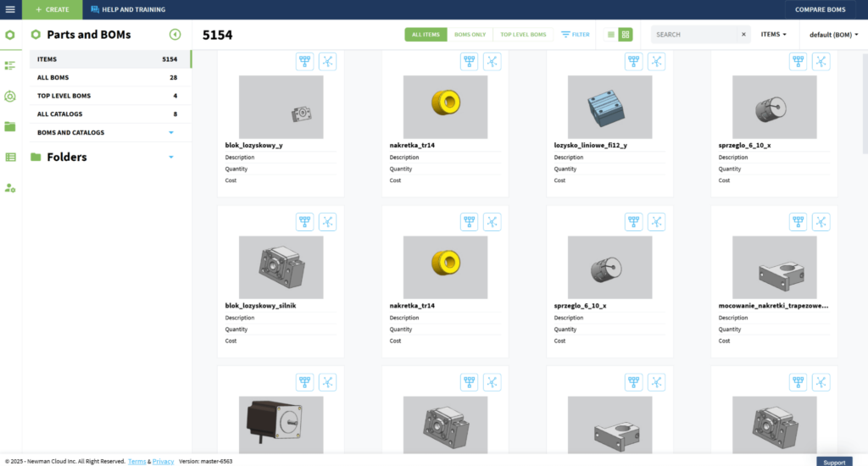Open graph icon for lozysko_liniowe_fi12_y
Viewport: 868px width, 466px height.
pos(657,62)
